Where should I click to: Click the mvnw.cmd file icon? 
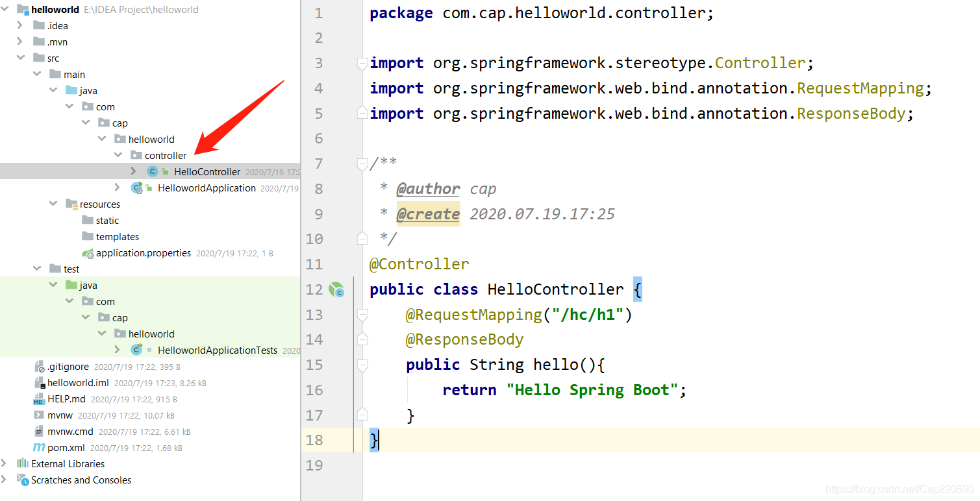coord(39,432)
